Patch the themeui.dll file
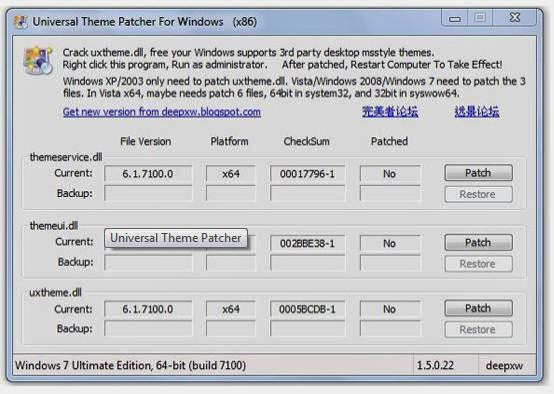The image size is (554, 394). (x=478, y=242)
